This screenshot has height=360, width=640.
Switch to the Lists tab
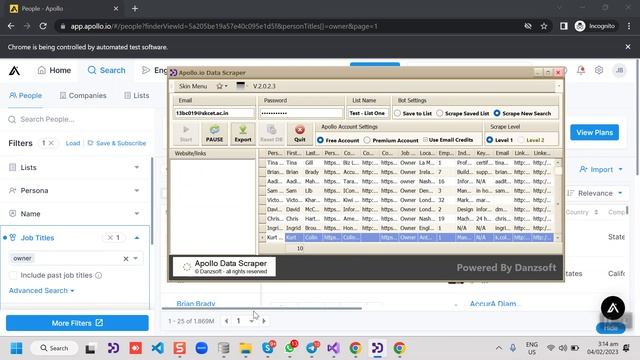click(137, 96)
